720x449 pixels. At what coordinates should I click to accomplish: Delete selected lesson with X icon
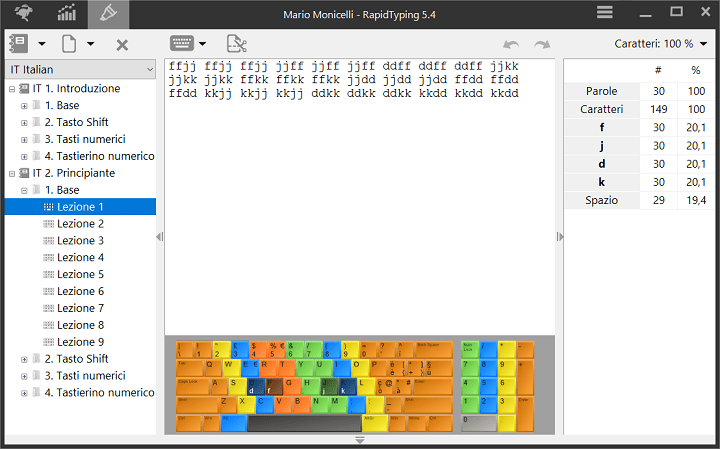tap(122, 44)
